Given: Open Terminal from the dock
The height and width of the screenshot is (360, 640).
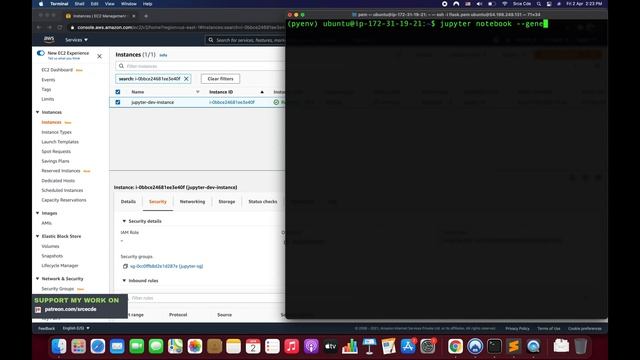Looking at the screenshot, I should coord(494,347).
